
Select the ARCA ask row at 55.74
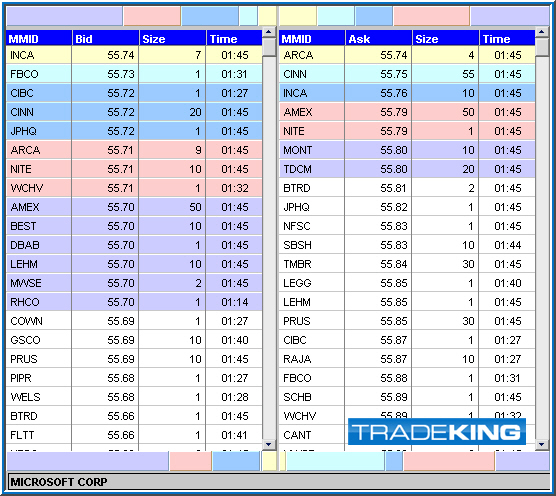click(407, 55)
